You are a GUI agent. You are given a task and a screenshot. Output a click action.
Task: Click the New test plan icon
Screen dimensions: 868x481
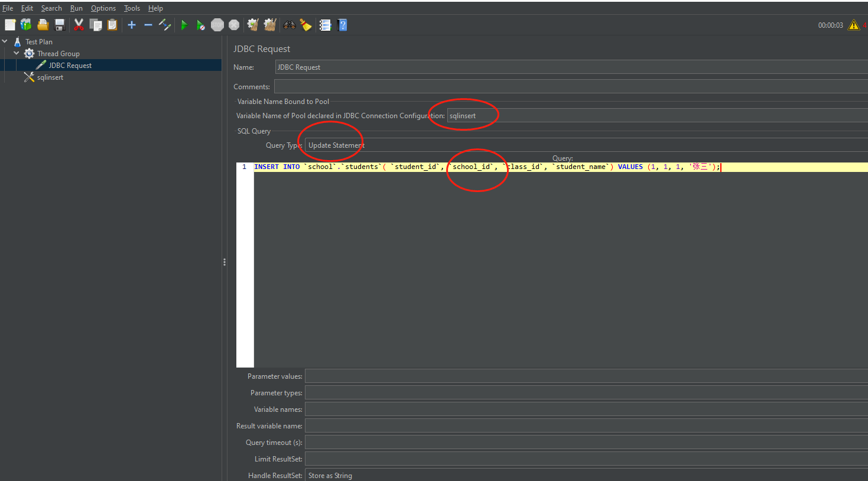point(10,25)
